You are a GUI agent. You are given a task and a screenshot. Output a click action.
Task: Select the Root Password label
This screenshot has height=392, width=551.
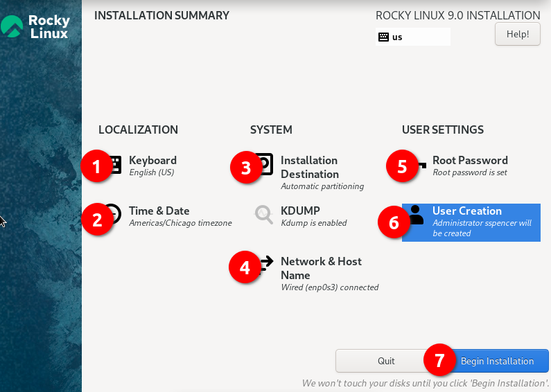pos(470,160)
